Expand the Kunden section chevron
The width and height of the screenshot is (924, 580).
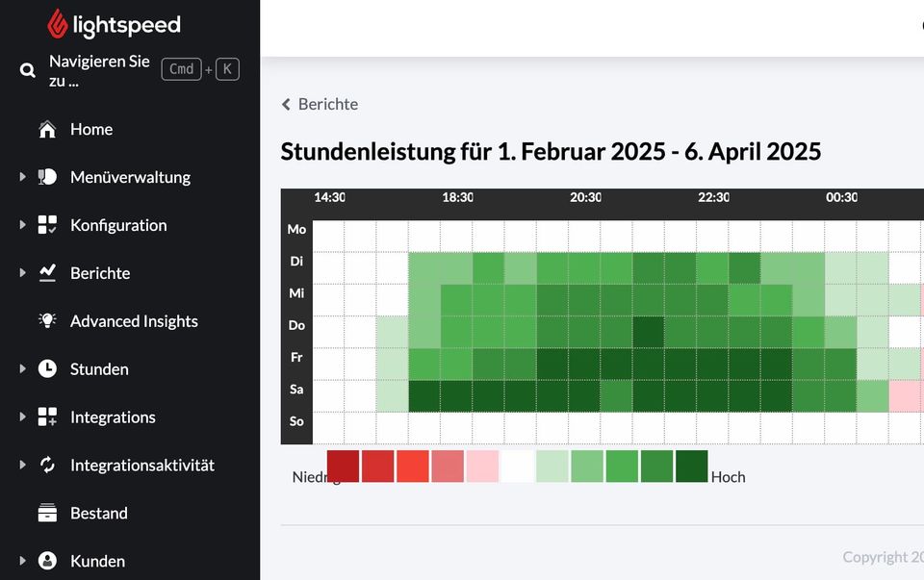tap(22, 561)
